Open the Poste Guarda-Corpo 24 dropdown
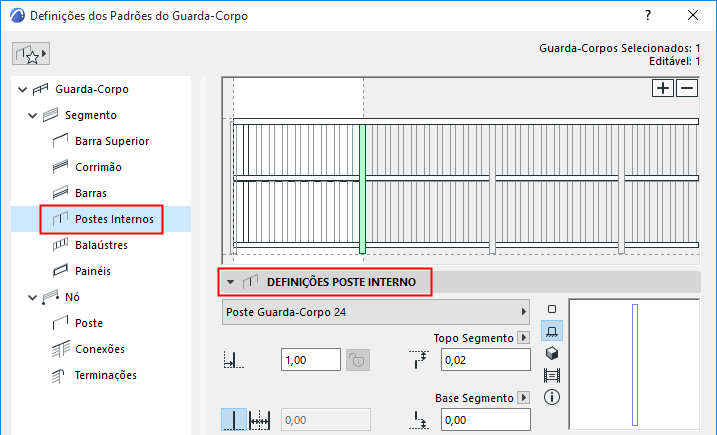717x435 pixels. point(376,312)
